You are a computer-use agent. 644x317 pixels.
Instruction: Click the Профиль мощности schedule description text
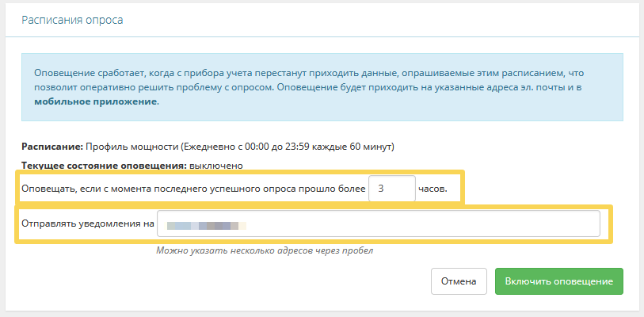[x=240, y=147]
